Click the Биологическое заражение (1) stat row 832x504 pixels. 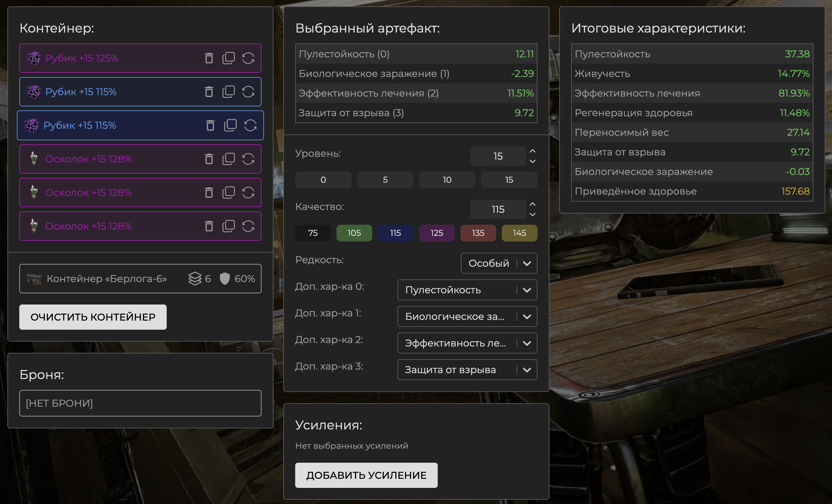(416, 73)
